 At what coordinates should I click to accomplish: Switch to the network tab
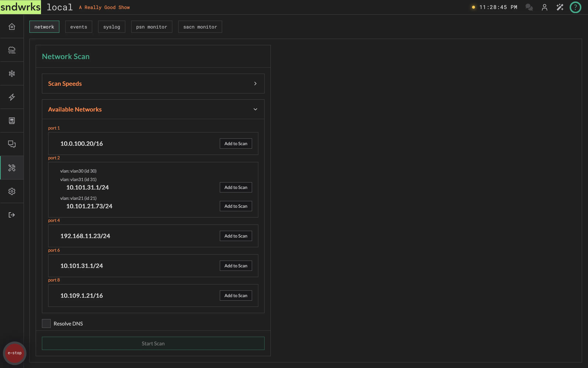tap(44, 27)
